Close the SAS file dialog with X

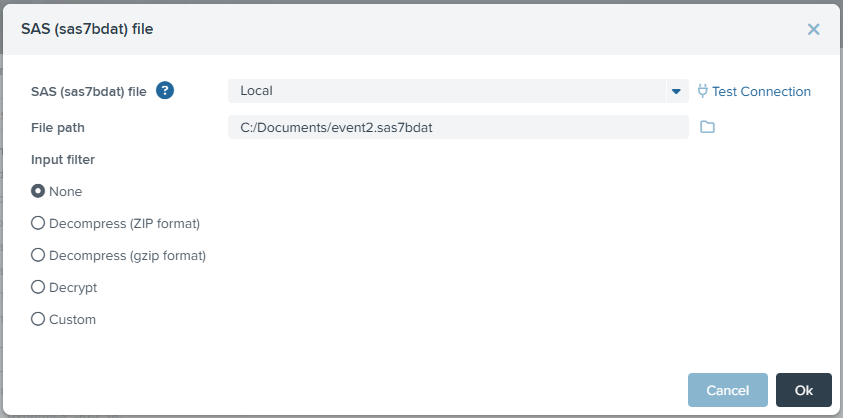813,30
